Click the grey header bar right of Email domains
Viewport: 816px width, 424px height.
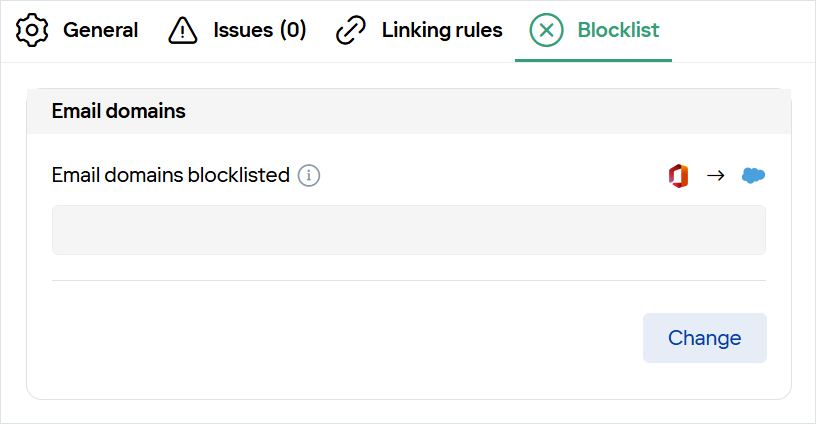coord(488,111)
